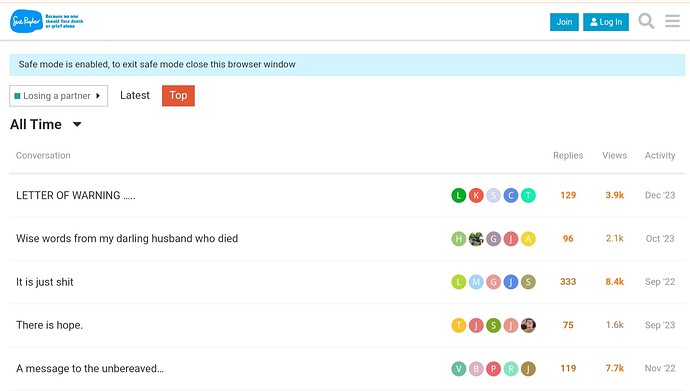Click teal T avatar in LETTER OF WARNING row
Screen dimensions: 690x391
[528, 195]
